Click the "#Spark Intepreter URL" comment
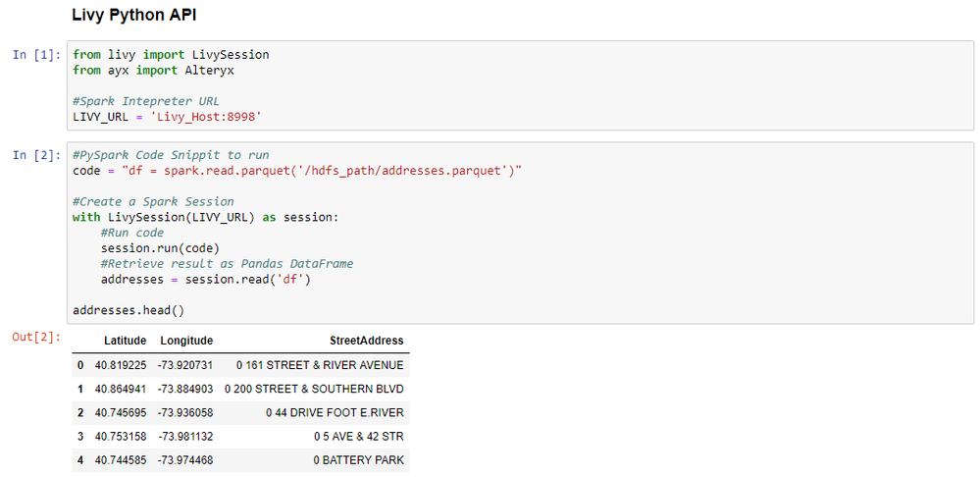 (x=146, y=101)
